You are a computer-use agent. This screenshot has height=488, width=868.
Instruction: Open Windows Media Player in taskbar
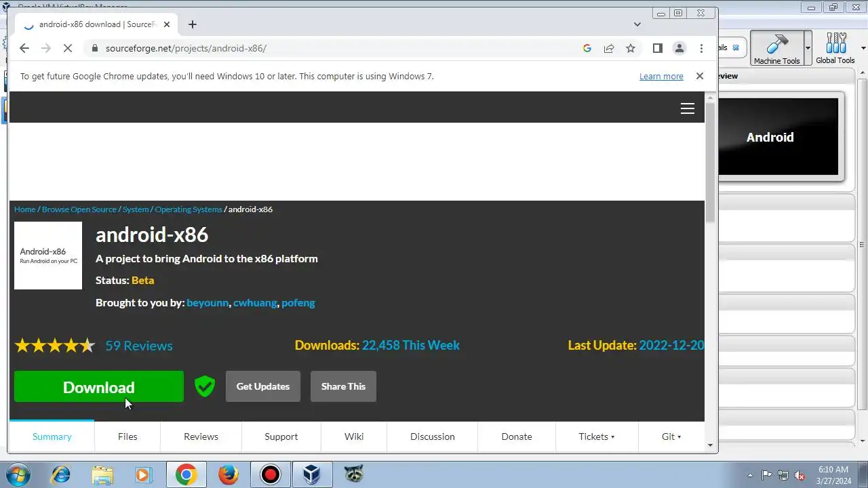click(144, 474)
